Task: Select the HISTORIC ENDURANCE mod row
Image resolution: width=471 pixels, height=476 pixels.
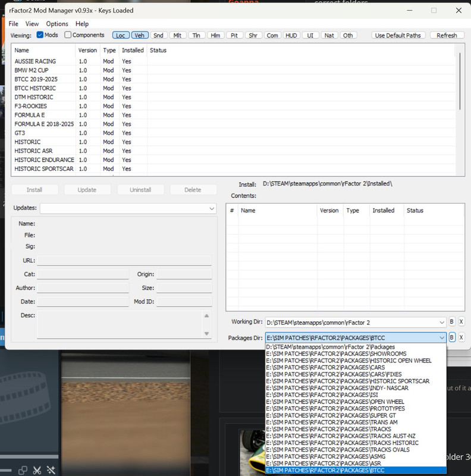Action: click(233, 159)
